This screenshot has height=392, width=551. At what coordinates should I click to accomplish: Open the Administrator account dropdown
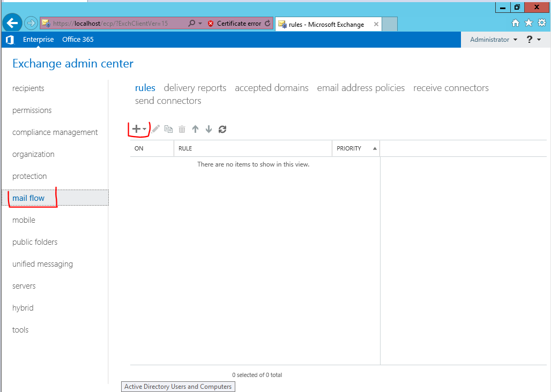pyautogui.click(x=494, y=40)
